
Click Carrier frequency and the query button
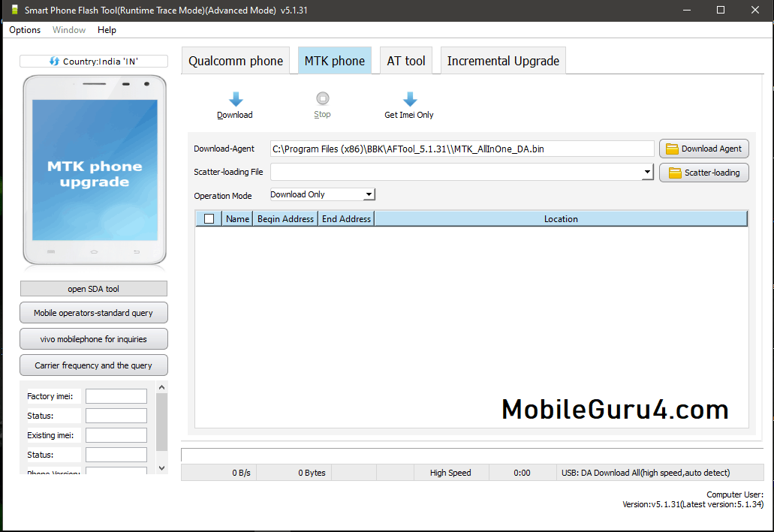[94, 365]
